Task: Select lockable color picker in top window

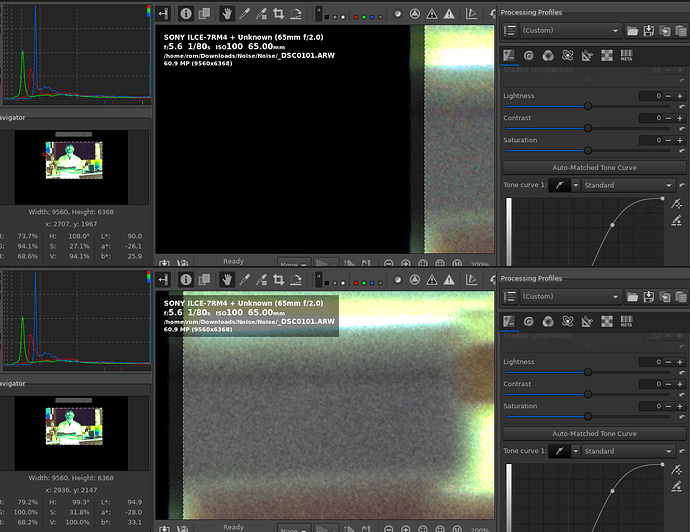Action: click(x=261, y=14)
